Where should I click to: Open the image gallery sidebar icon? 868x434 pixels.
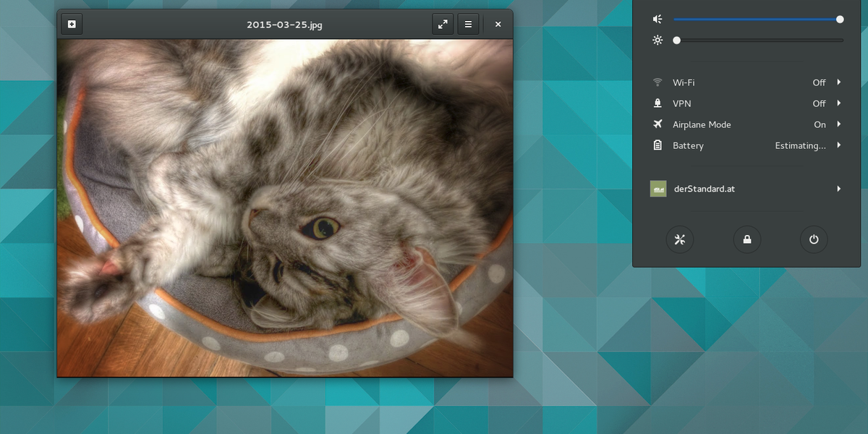point(71,23)
